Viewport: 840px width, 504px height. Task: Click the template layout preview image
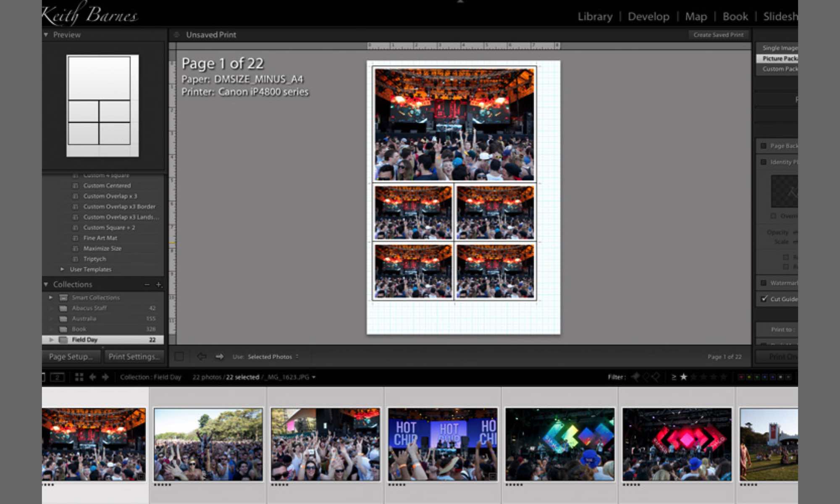102,106
